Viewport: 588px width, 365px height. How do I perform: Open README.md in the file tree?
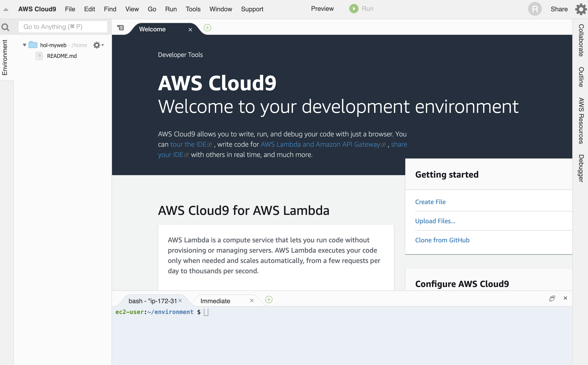[62, 56]
